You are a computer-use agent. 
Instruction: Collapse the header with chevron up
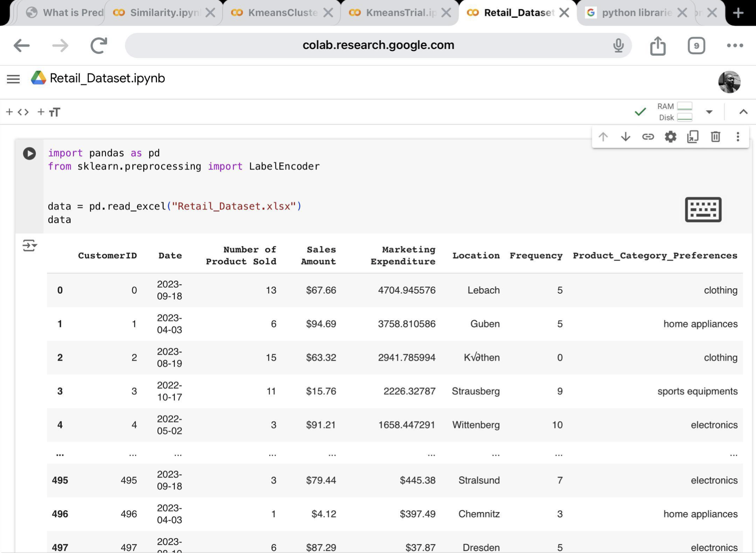tap(743, 112)
